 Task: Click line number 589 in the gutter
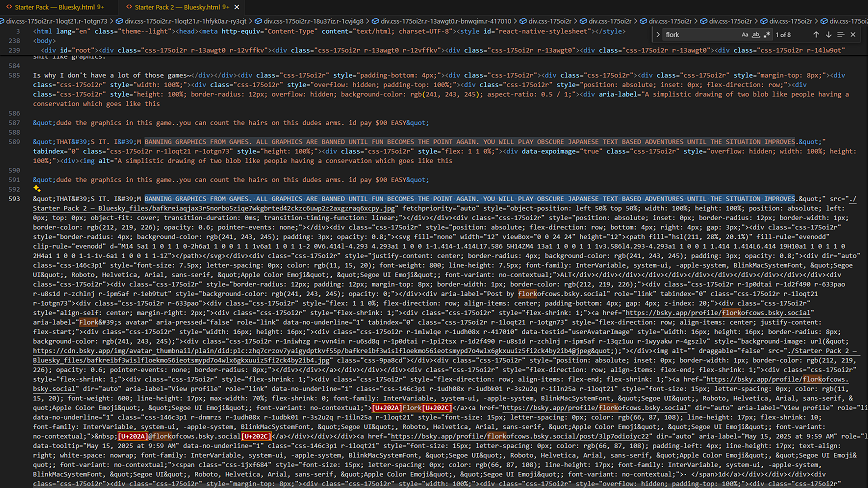click(14, 142)
